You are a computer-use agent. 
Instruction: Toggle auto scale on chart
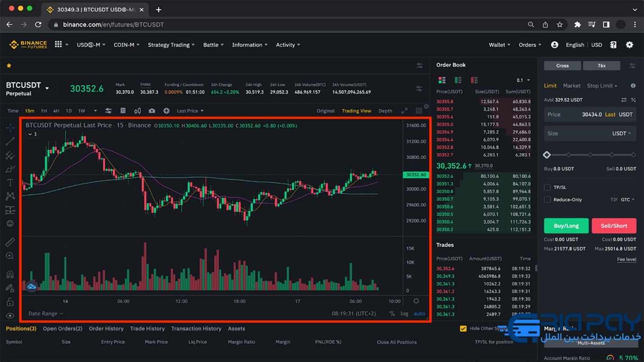419,314
